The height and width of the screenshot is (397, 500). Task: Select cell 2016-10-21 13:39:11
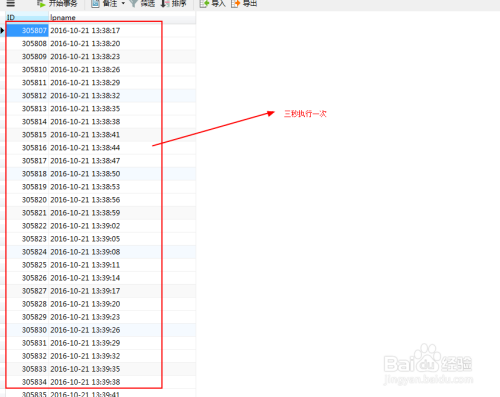(x=122, y=264)
